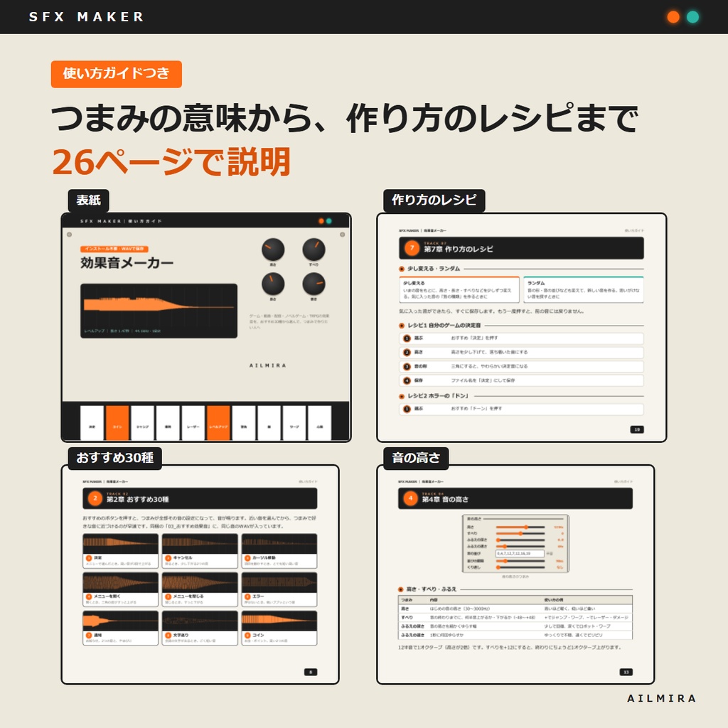This screenshot has width=728, height=728.
Task: Click the orange circle numbered 4 in the 音の高さ chapter header
Action: pos(410,498)
